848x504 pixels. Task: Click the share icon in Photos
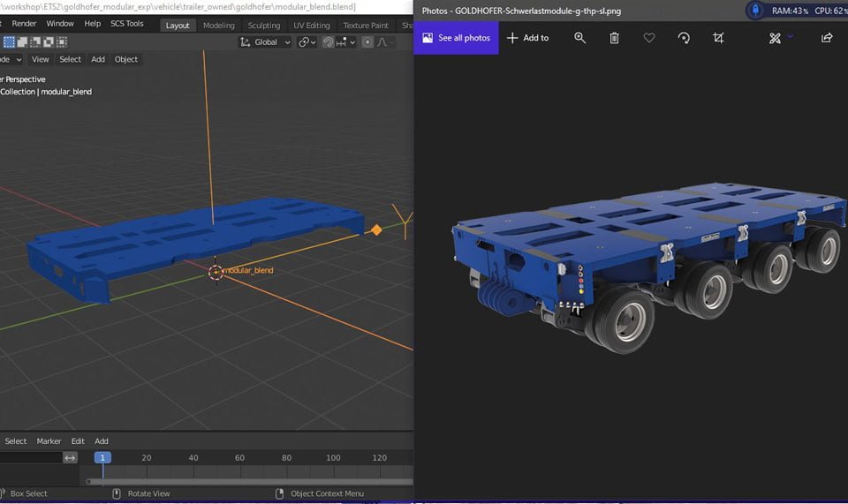click(x=827, y=38)
